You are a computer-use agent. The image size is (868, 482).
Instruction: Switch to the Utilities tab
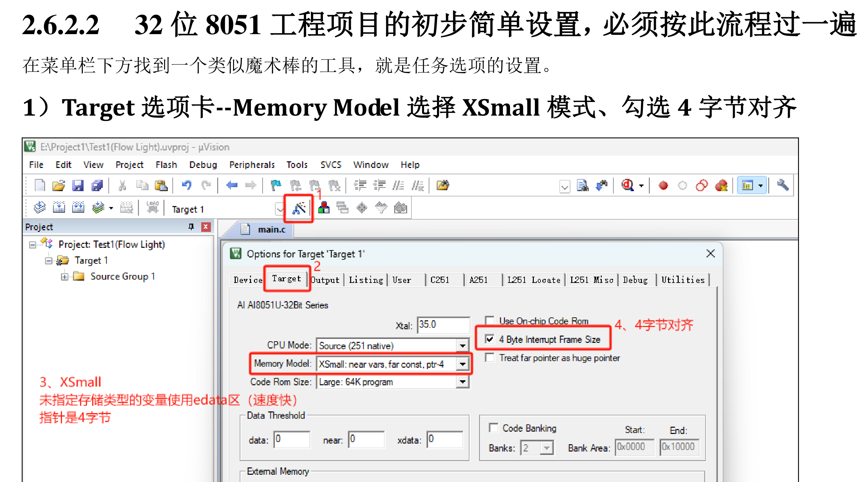coord(683,280)
